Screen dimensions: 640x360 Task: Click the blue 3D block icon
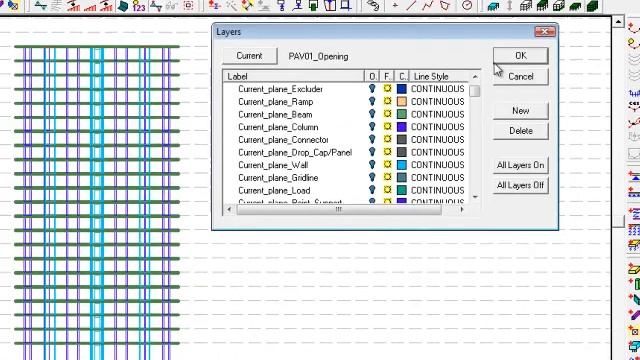[123, 6]
